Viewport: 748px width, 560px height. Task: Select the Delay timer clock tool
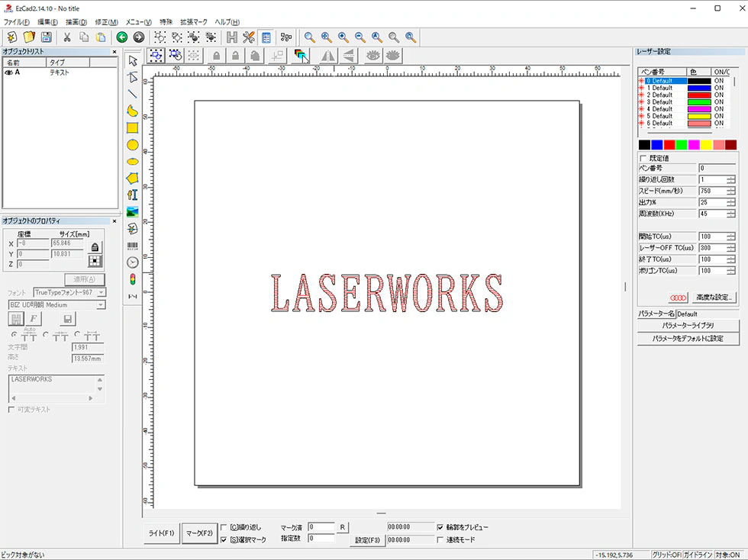(x=133, y=262)
